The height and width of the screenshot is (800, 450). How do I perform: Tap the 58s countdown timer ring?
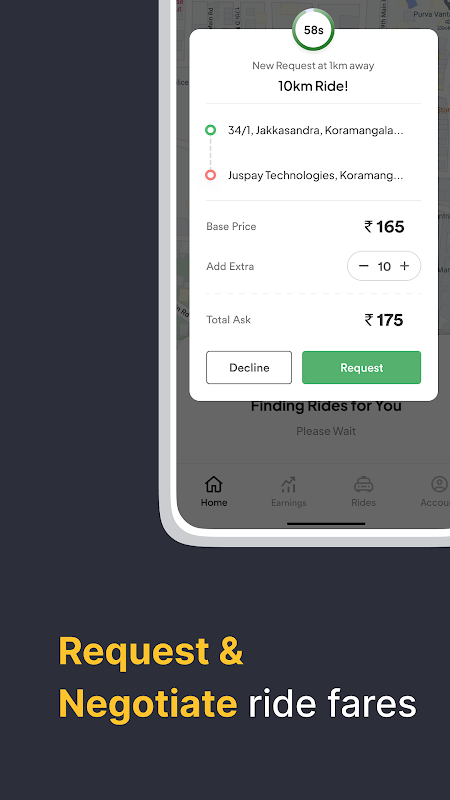click(x=313, y=30)
